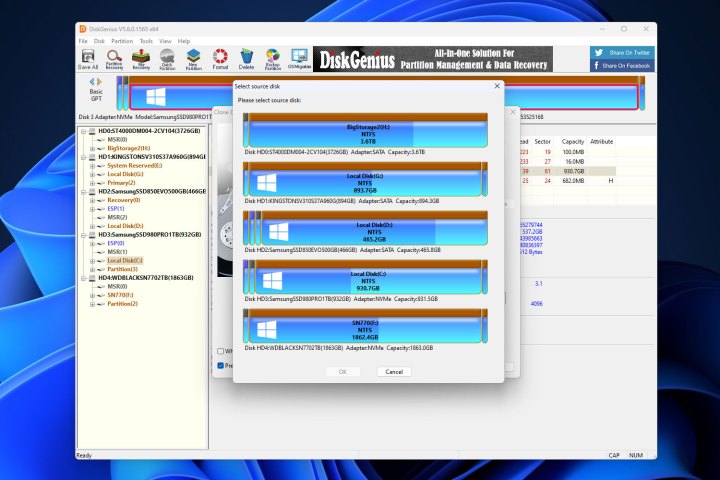
Task: Open the View menu
Action: coord(165,41)
